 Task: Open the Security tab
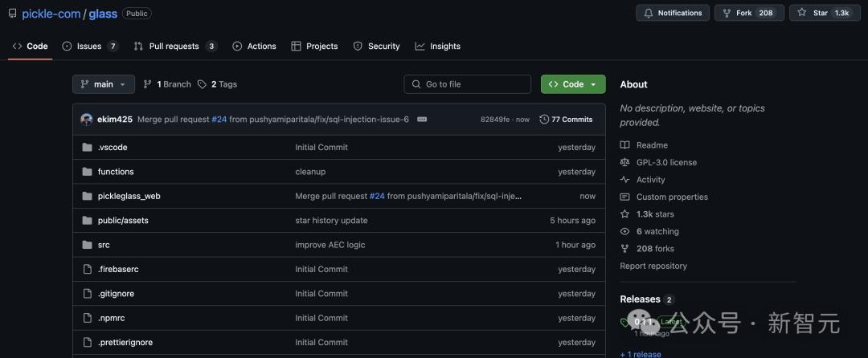tap(376, 47)
